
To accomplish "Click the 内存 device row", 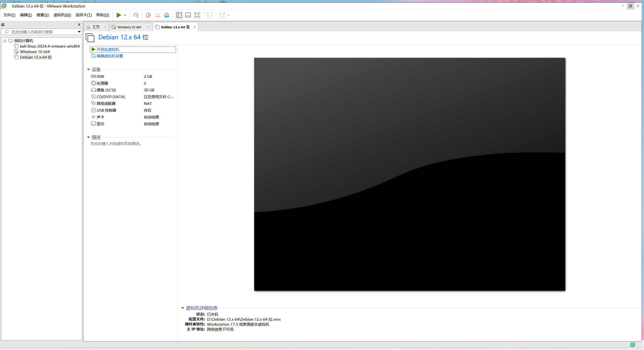I will click(133, 76).
